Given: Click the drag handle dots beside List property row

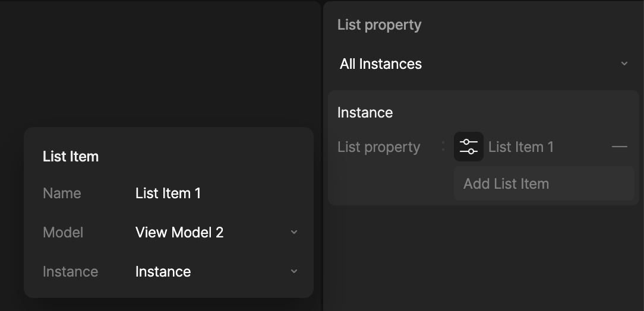Looking at the screenshot, I should (443, 147).
